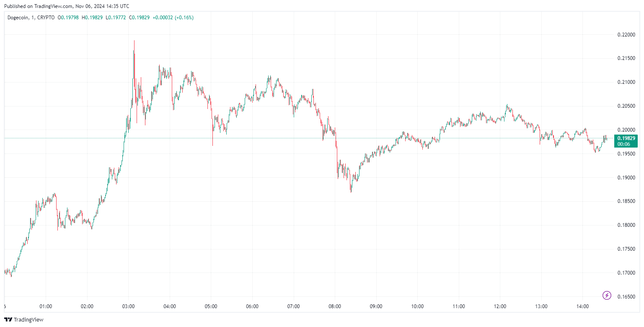Click the Published on TradingView.com header text
Screen dimensions: 644x327
[67, 6]
